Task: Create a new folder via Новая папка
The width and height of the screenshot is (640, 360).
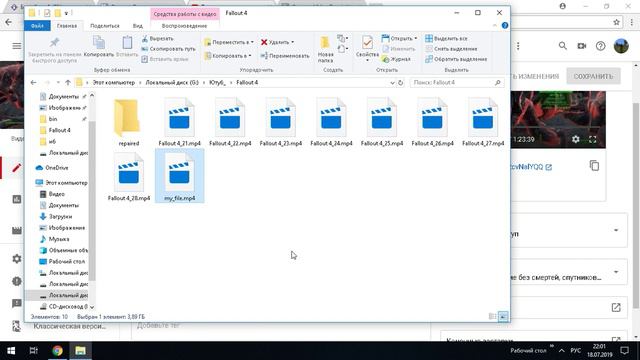Action: click(x=325, y=49)
